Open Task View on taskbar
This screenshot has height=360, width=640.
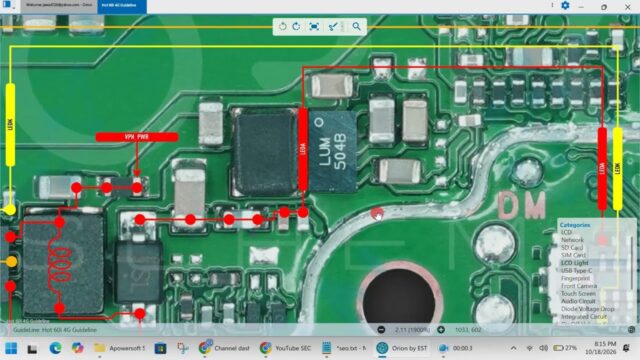click(32, 348)
